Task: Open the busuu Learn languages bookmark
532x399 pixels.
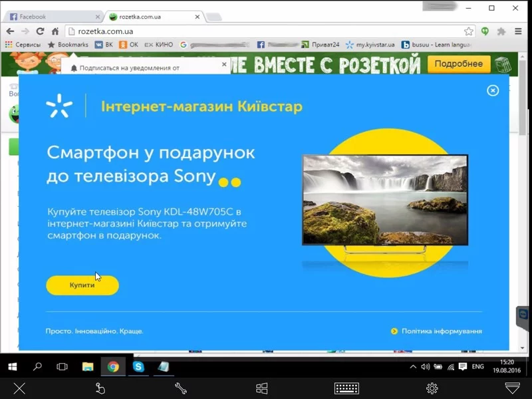Action: click(436, 45)
